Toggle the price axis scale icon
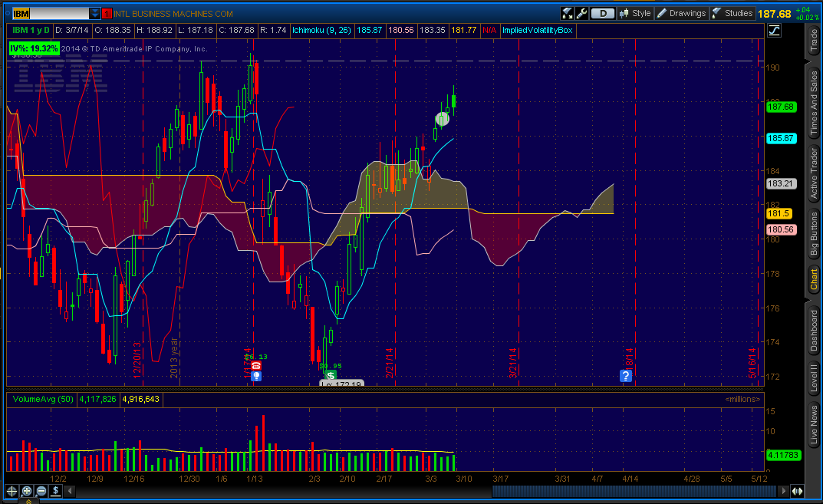 pos(774,31)
